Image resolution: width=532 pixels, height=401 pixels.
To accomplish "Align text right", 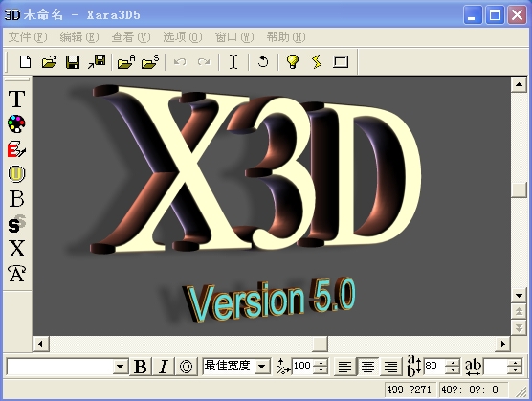I will pos(390,367).
